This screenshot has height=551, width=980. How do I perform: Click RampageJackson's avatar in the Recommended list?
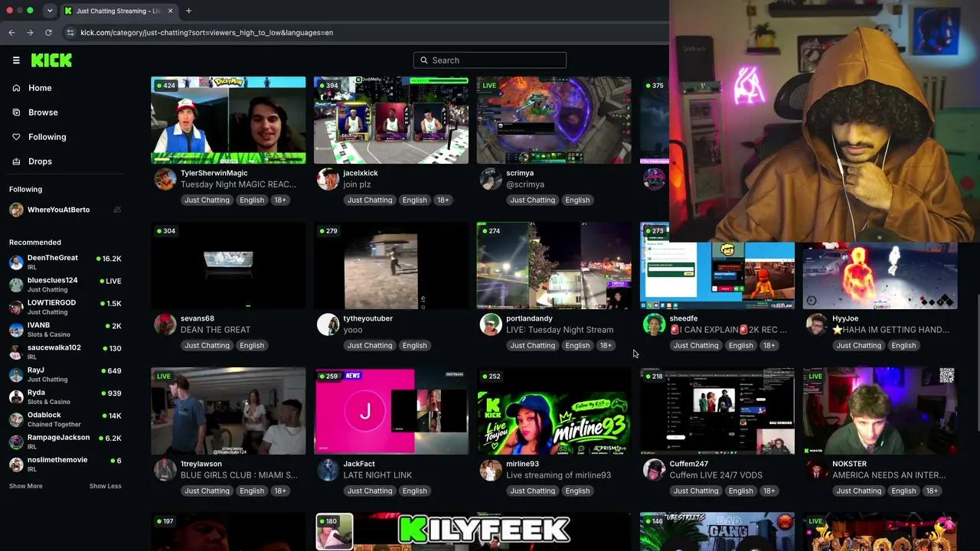point(16,442)
